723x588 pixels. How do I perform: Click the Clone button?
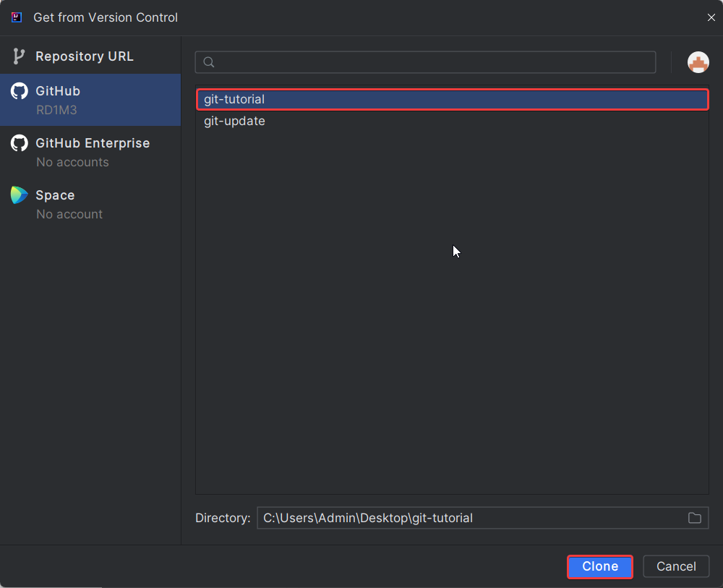tap(600, 566)
